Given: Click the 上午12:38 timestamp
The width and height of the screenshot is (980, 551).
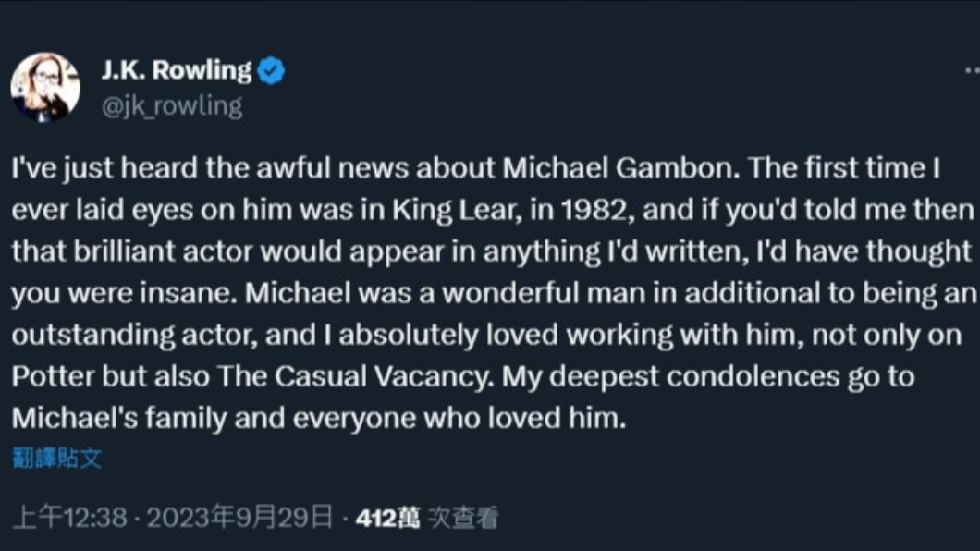Looking at the screenshot, I should [x=70, y=518].
